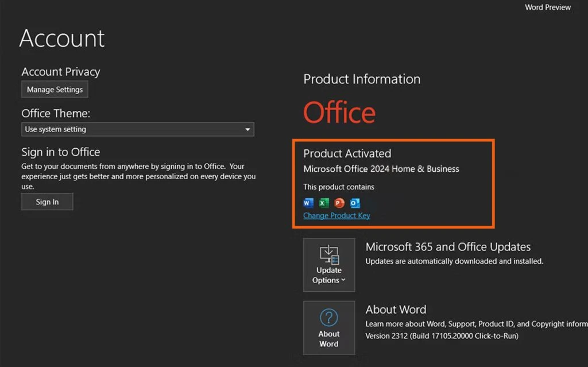The width and height of the screenshot is (588, 367).
Task: Click the PowerPoint app icon
Action: tap(339, 203)
